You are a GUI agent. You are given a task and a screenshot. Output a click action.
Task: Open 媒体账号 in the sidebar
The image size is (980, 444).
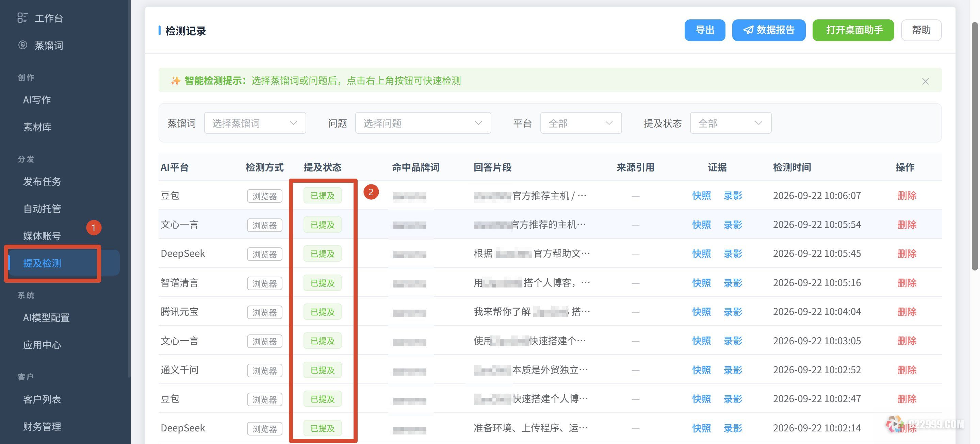point(42,235)
